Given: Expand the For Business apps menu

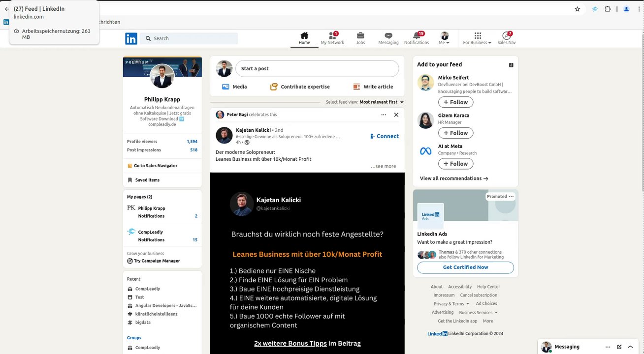Looking at the screenshot, I should pos(477,38).
